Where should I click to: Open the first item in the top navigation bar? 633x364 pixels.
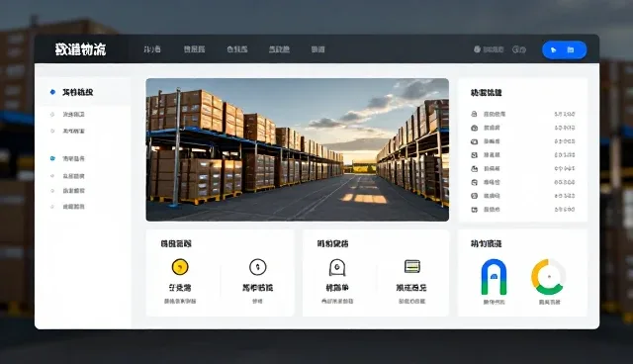(x=152, y=49)
